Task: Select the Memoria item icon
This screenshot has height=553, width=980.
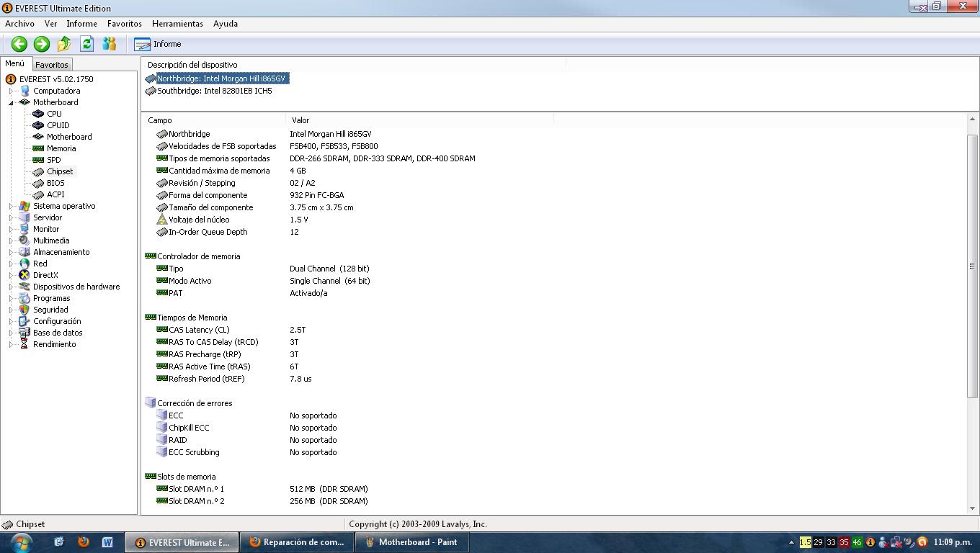Action: pyautogui.click(x=38, y=148)
